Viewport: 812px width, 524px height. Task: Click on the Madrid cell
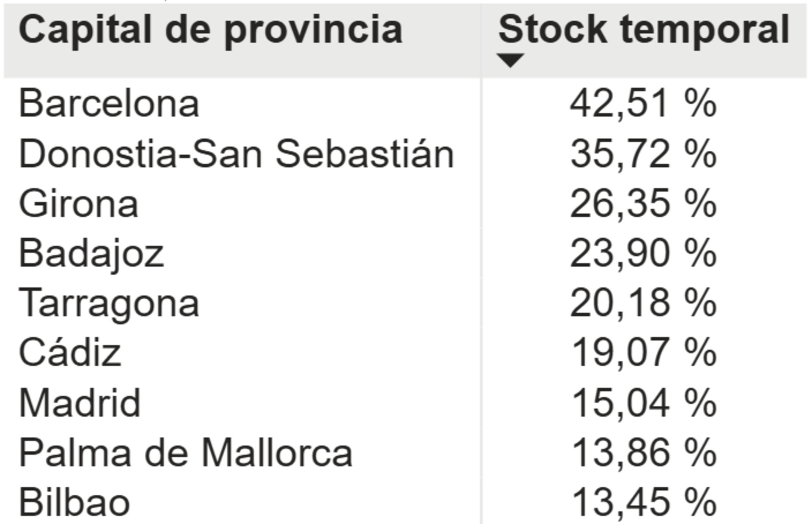(x=80, y=403)
